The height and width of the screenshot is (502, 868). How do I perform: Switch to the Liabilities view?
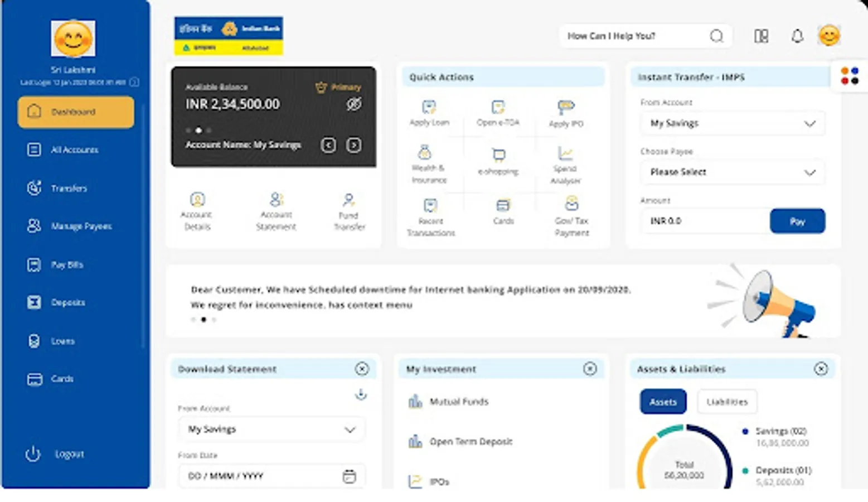point(726,402)
